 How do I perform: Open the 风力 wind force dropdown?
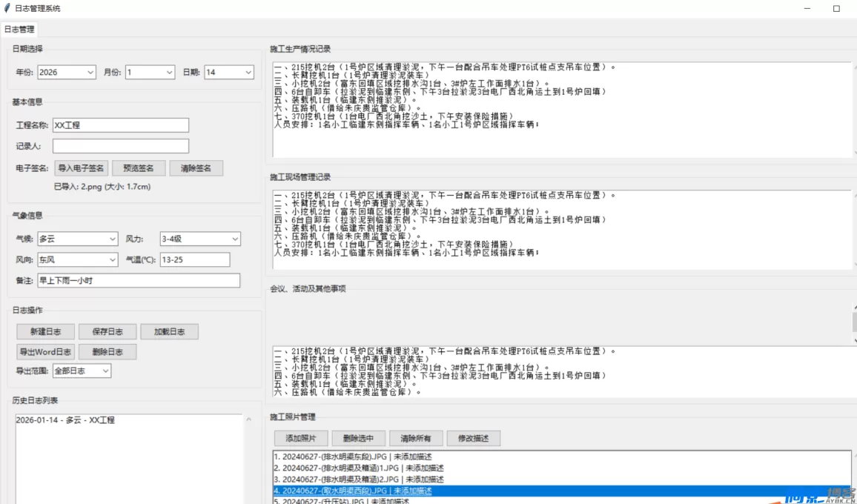[x=234, y=239]
